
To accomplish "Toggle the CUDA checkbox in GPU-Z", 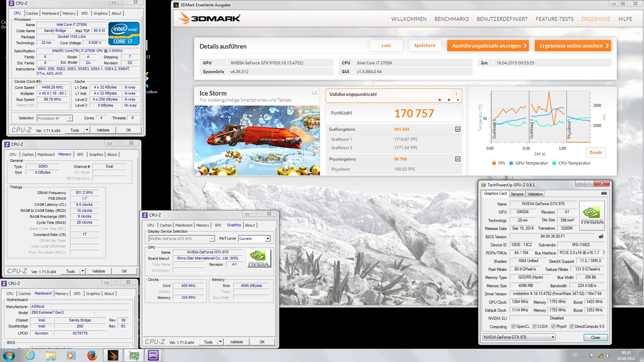I will click(x=534, y=326).
